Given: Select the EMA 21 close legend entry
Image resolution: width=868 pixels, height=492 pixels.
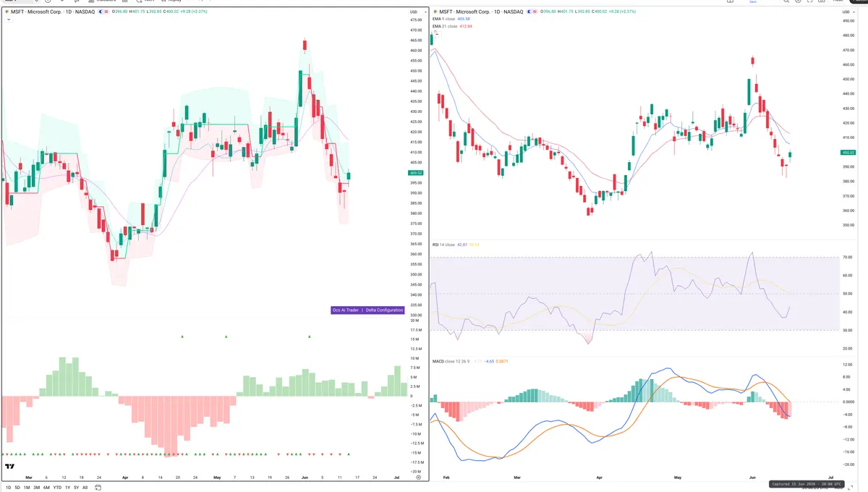Looking at the screenshot, I should 452,26.
